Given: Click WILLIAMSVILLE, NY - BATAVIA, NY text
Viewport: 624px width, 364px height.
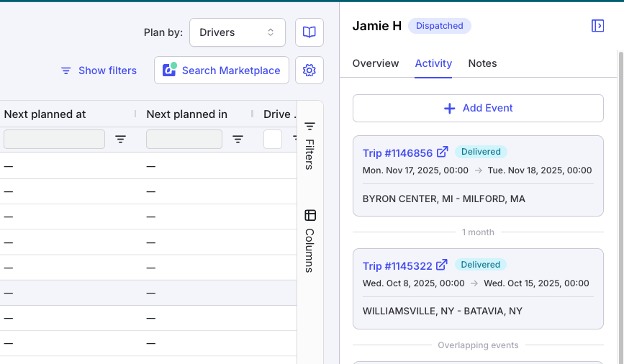Looking at the screenshot, I should coord(442,311).
